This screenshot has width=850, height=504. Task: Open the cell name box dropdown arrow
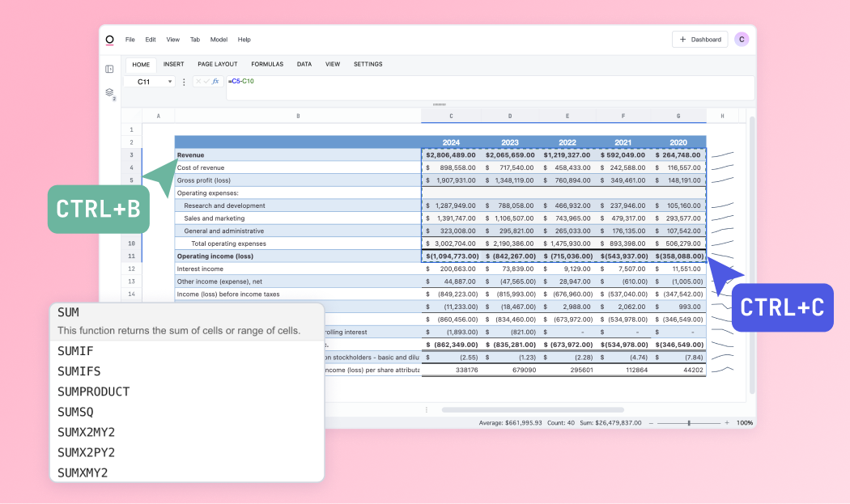(x=170, y=82)
